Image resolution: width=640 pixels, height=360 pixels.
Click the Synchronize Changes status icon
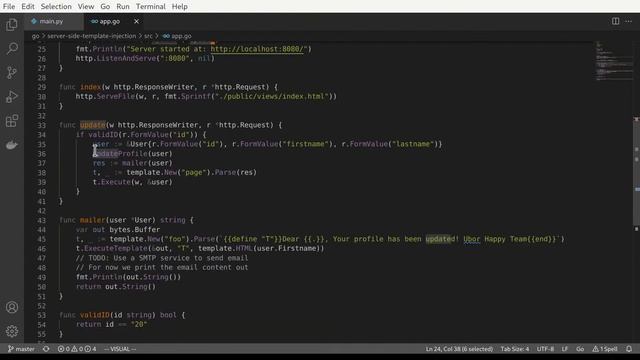[46, 349]
